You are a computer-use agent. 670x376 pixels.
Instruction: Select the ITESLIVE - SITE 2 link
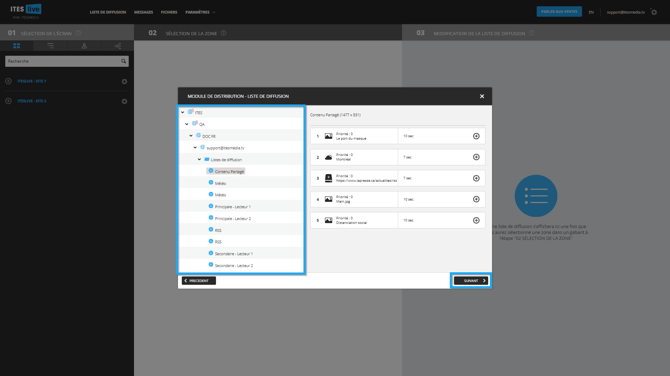point(32,101)
